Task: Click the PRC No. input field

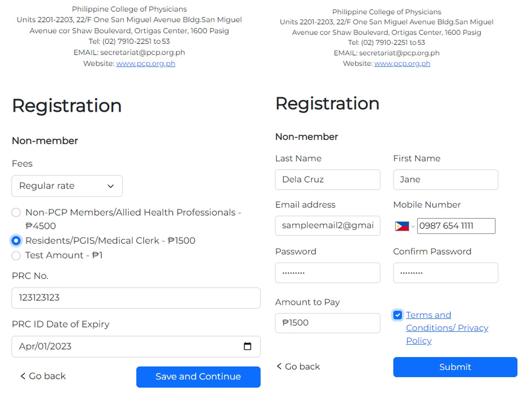Action: [136, 298]
